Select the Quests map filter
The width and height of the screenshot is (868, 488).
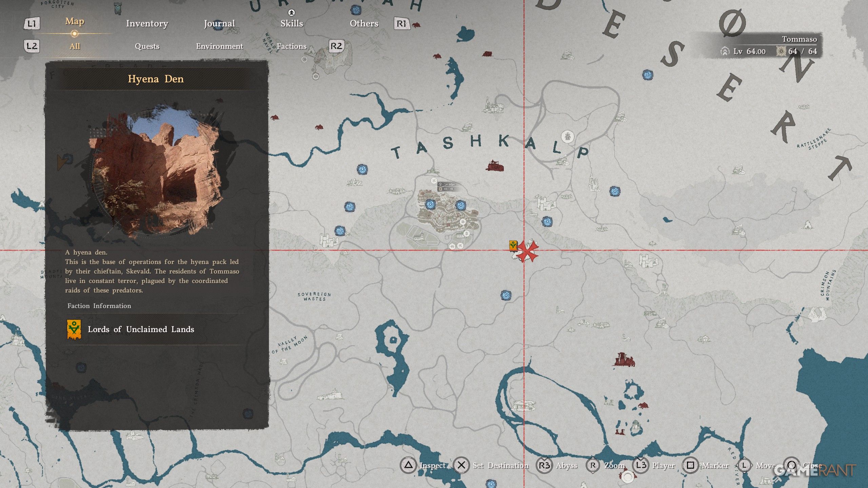coord(147,46)
